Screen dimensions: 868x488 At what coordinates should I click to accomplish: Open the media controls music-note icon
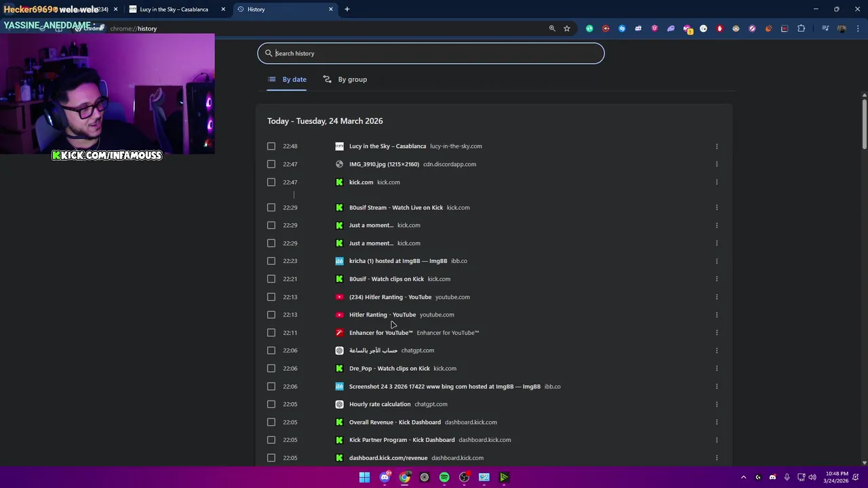[x=825, y=28]
